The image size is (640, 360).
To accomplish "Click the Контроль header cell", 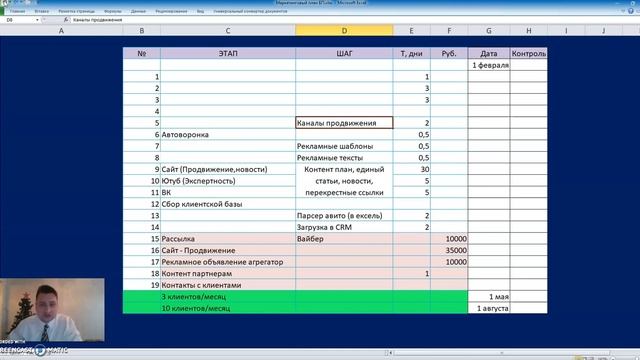I will coord(529,53).
